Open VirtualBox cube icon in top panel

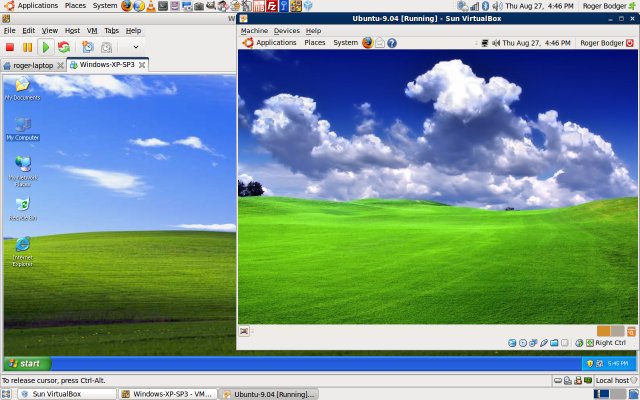(308, 6)
